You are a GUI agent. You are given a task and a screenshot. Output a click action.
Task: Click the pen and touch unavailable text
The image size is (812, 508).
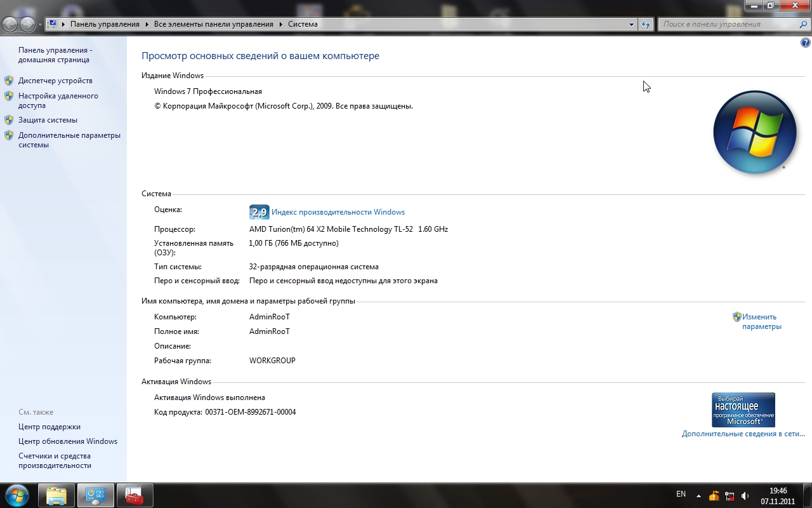pos(343,281)
